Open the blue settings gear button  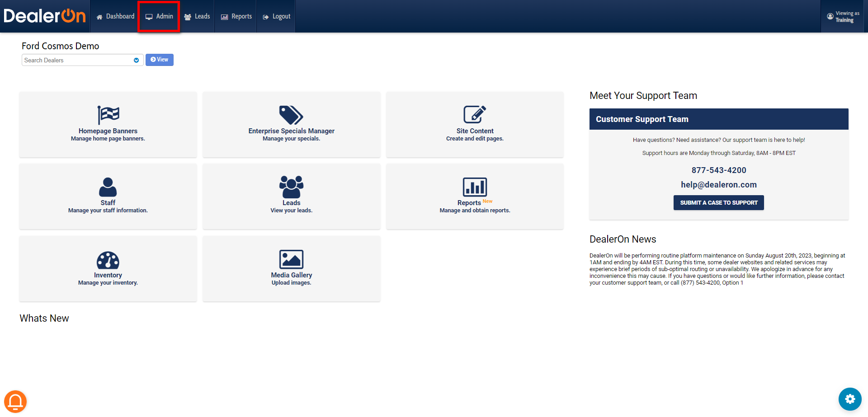coord(850,399)
